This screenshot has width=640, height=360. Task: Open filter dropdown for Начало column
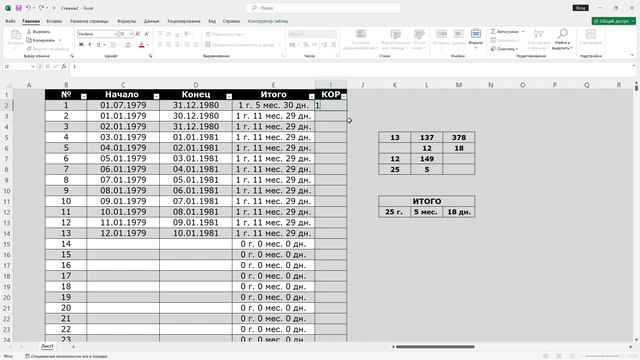tap(156, 96)
